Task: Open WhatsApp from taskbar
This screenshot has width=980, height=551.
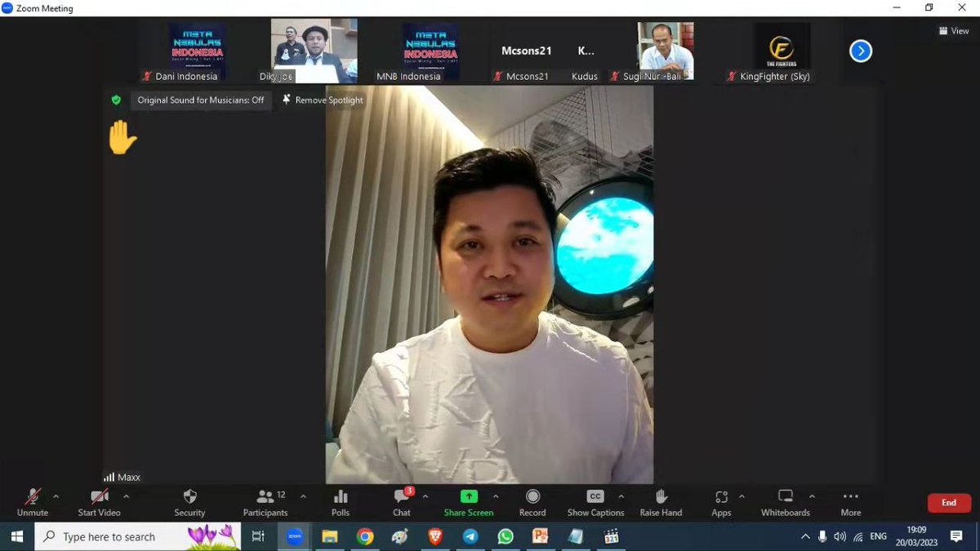Action: (x=506, y=536)
